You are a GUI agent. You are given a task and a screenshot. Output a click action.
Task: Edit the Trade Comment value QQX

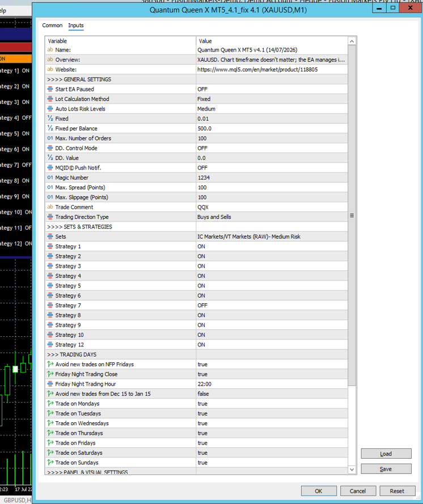[272, 207]
